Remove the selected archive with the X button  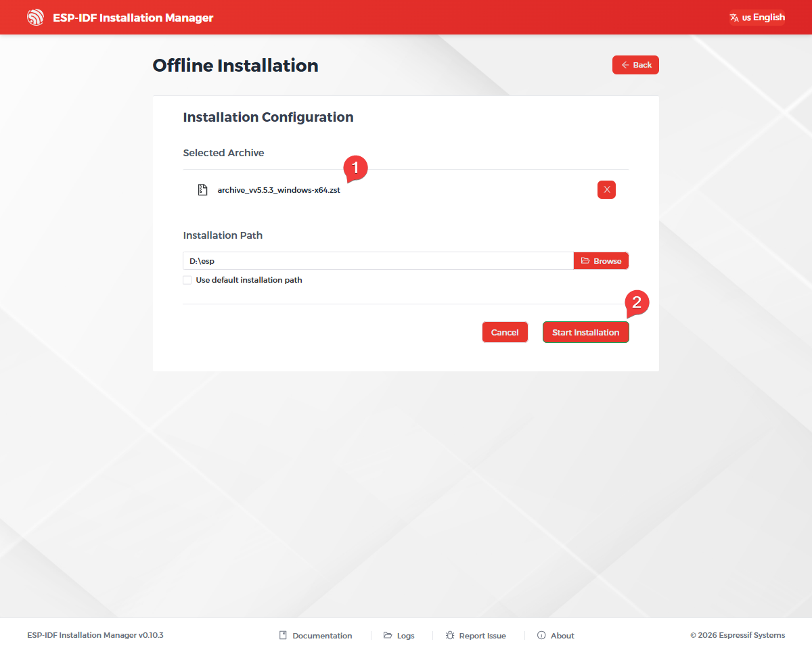(x=606, y=190)
